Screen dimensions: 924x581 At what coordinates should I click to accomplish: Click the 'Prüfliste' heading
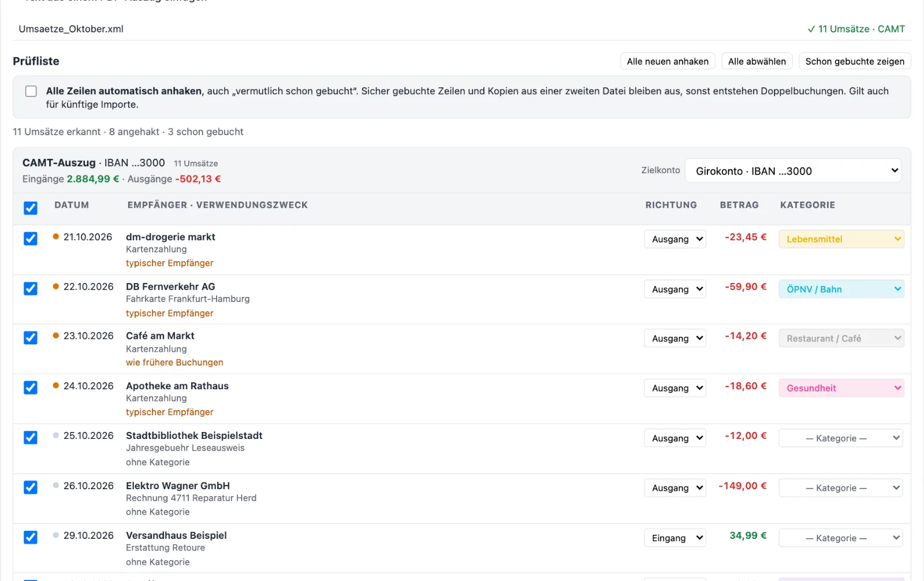36,61
